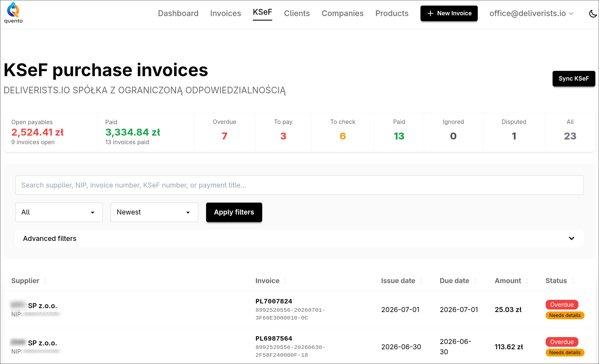Open invoice PL7007824
The height and width of the screenshot is (364, 599).
coord(274,301)
